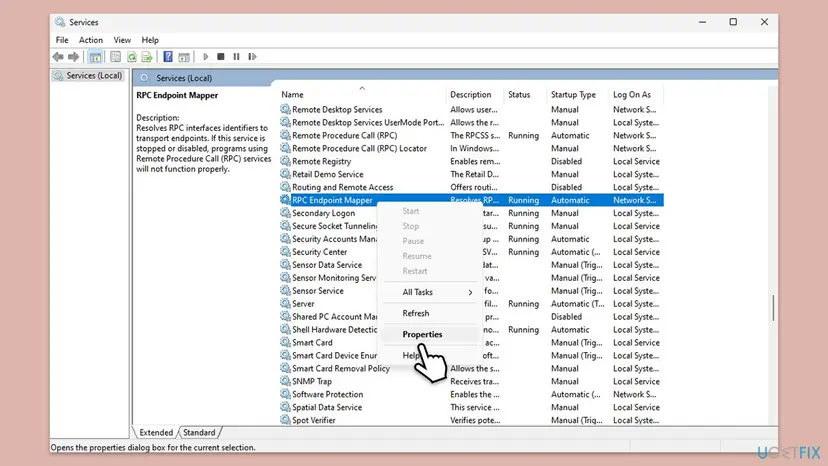This screenshot has height=466, width=828.
Task: Click the Properties toolbar icon
Action: [x=115, y=57]
